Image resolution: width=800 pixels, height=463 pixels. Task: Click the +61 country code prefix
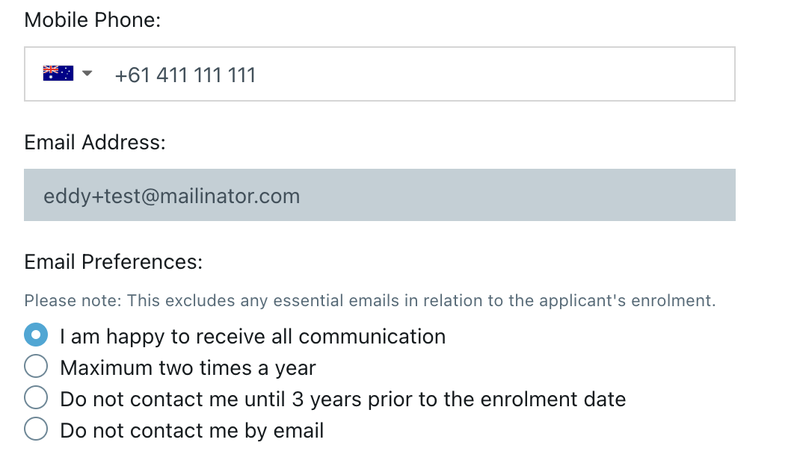coord(132,75)
